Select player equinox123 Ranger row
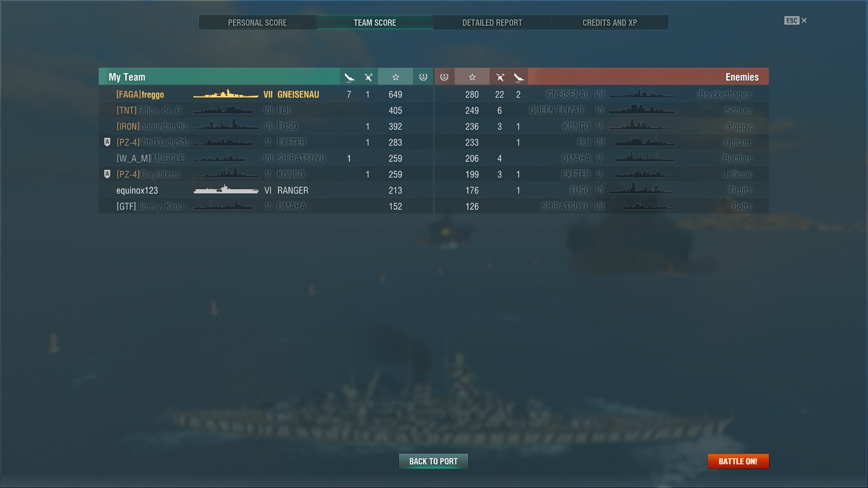868x488 pixels. 266,191
